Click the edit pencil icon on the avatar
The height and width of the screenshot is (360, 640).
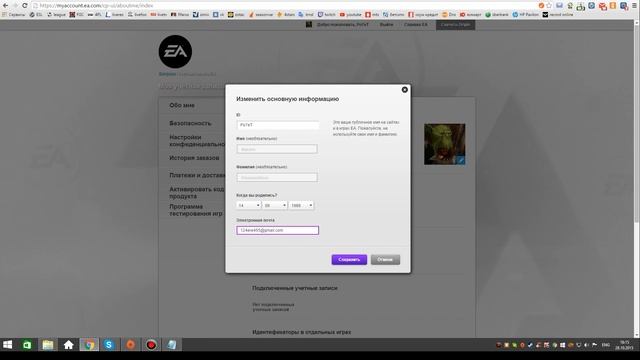[x=461, y=160]
